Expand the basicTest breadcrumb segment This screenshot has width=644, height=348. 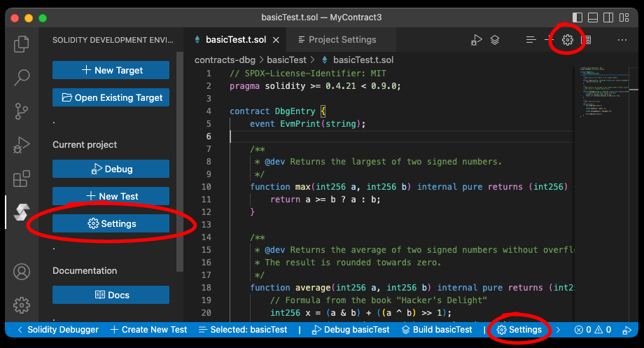(x=288, y=60)
